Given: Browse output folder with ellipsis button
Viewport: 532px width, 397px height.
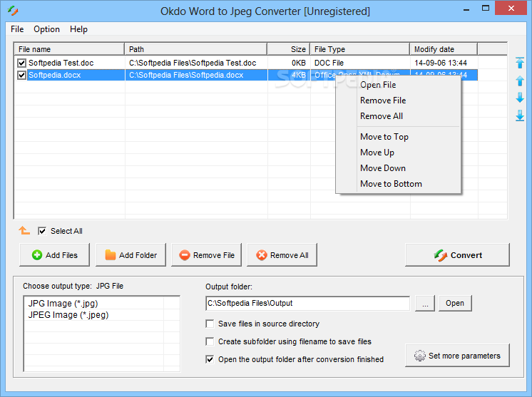Looking at the screenshot, I should tap(425, 303).
